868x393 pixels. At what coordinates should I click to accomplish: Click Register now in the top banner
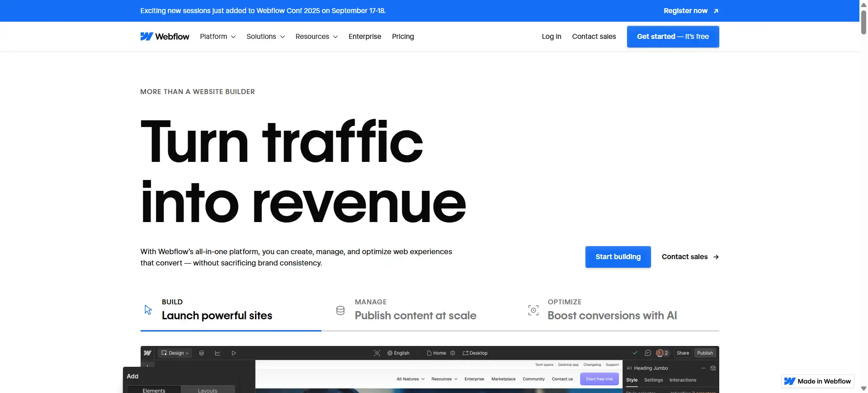[691, 11]
